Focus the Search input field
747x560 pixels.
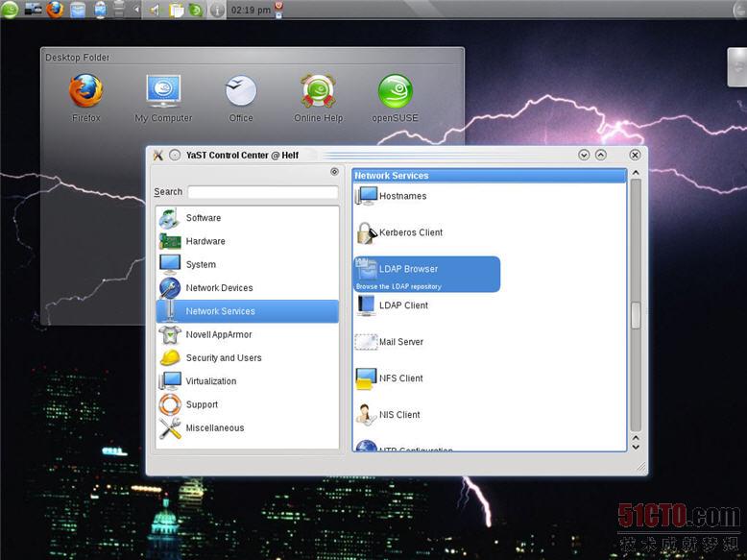(x=263, y=192)
